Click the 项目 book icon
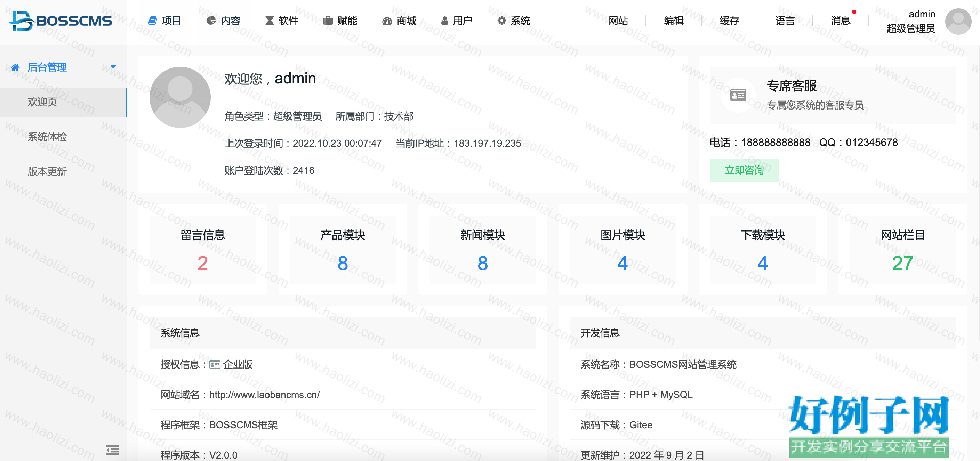Image resolution: width=980 pixels, height=461 pixels. [x=153, y=21]
